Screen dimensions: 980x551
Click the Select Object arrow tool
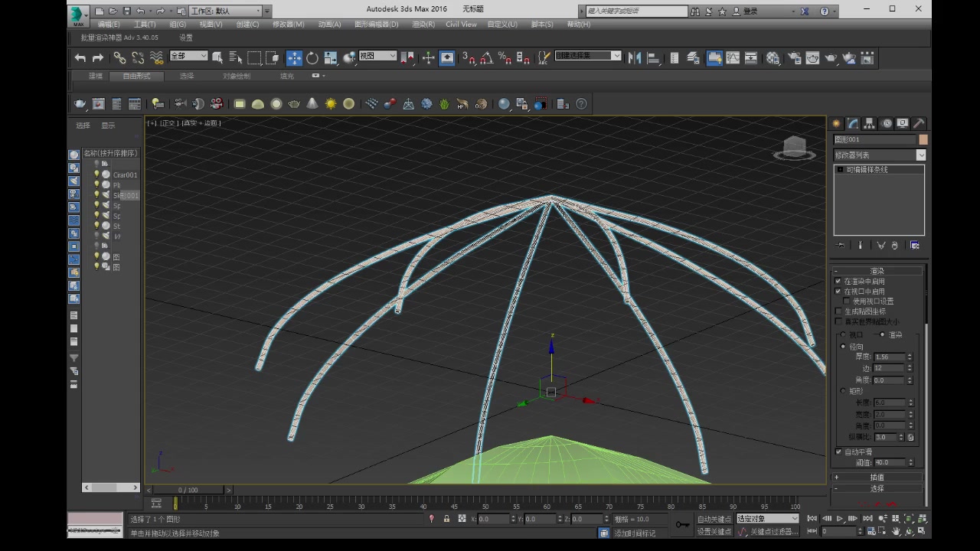click(x=217, y=58)
